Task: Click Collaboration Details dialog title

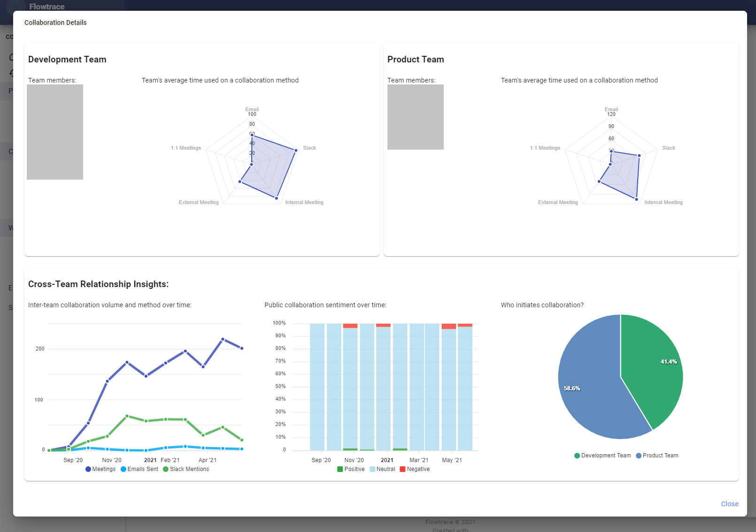Action: pos(55,23)
